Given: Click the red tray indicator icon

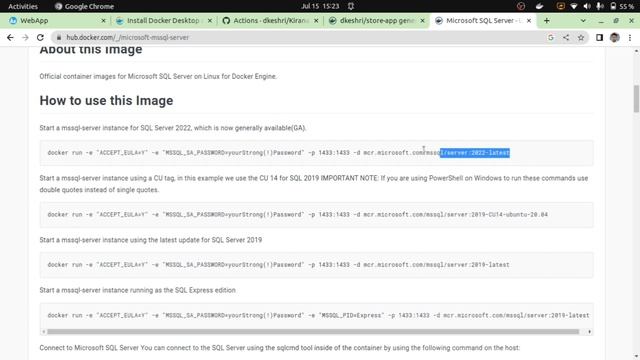Looking at the screenshot, I should [521, 6].
